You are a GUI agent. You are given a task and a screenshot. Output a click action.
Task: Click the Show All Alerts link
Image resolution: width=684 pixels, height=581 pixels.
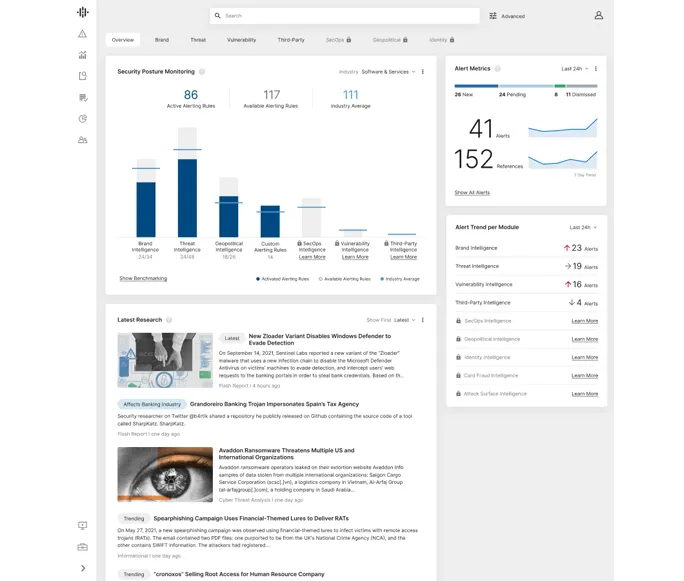pyautogui.click(x=472, y=192)
